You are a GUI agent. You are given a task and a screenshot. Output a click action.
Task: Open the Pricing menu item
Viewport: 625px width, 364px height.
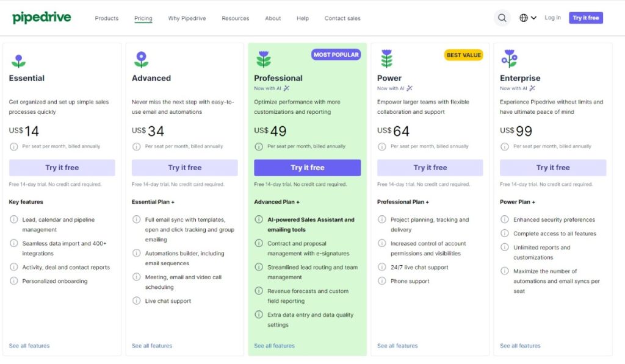pyautogui.click(x=143, y=18)
